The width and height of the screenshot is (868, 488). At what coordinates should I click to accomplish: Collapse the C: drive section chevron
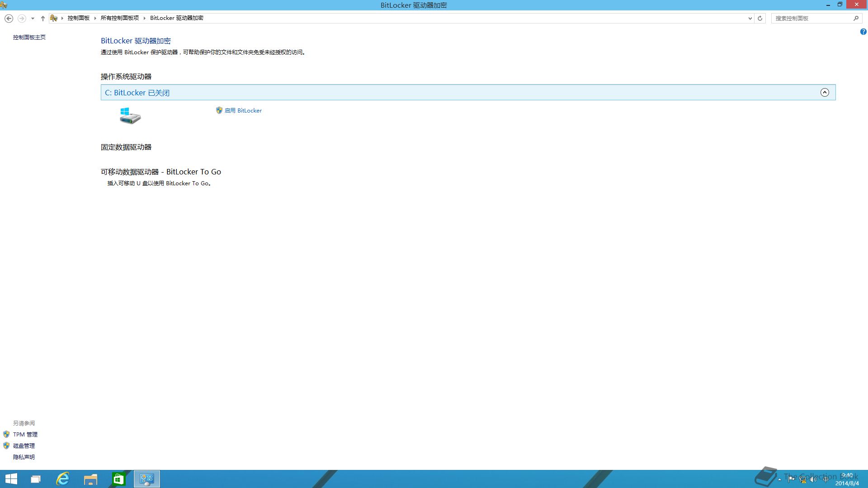pos(825,93)
